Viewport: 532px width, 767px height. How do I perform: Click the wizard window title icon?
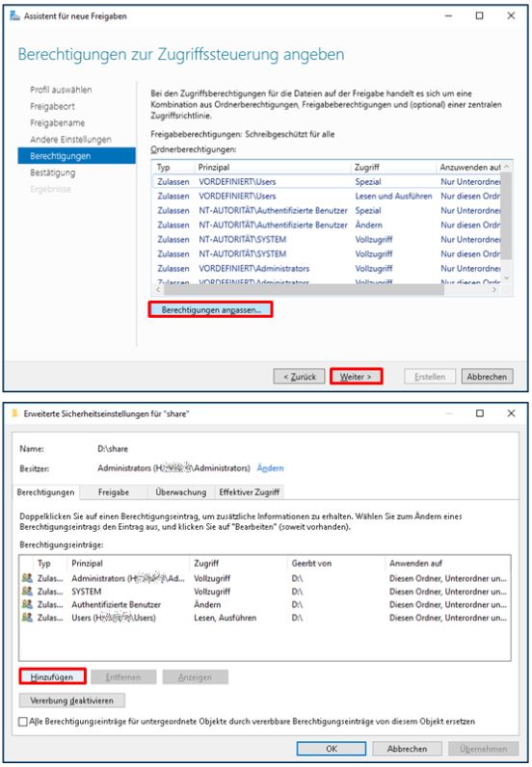15,15
